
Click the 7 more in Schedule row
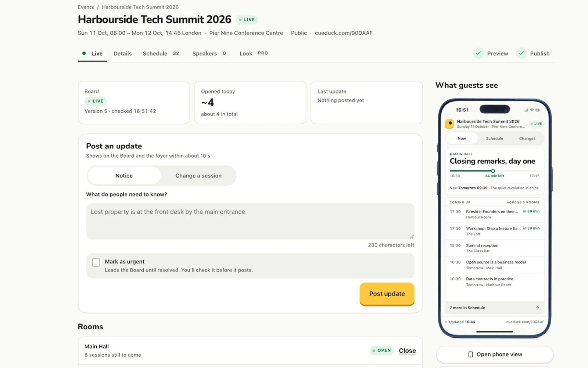(x=494, y=308)
